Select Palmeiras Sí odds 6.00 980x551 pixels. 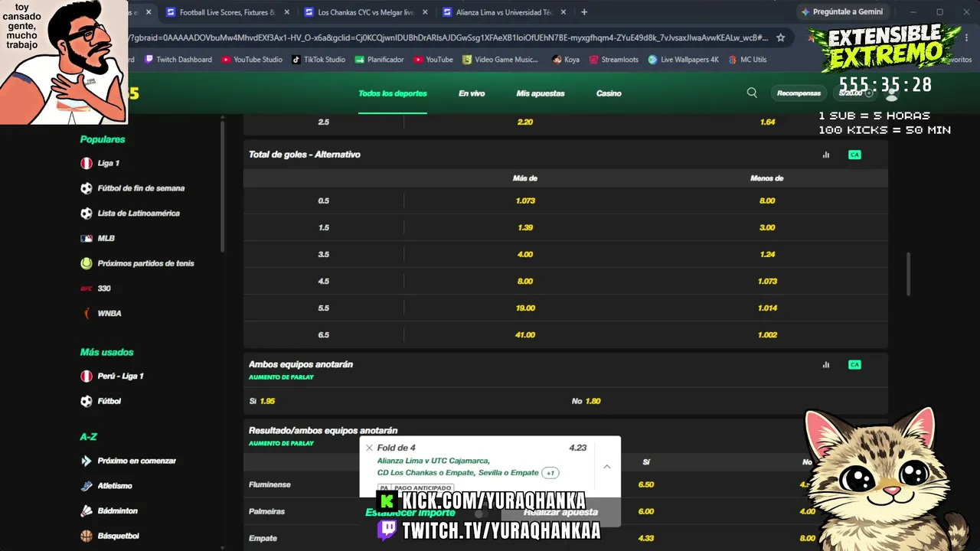646,511
